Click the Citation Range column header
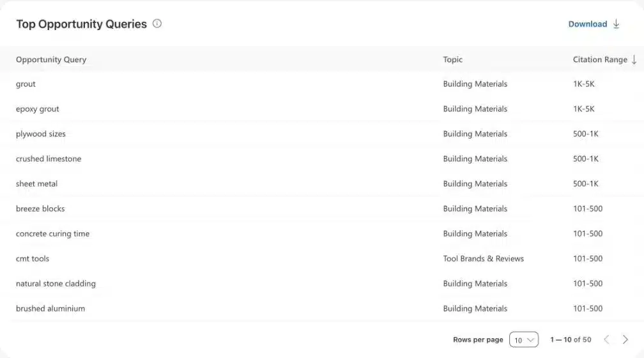 pos(600,59)
